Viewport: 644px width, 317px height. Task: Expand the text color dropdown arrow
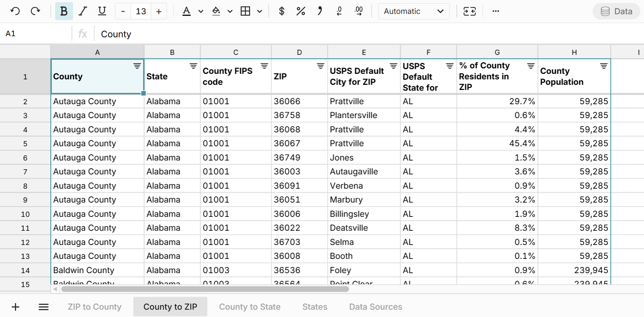coord(201,11)
